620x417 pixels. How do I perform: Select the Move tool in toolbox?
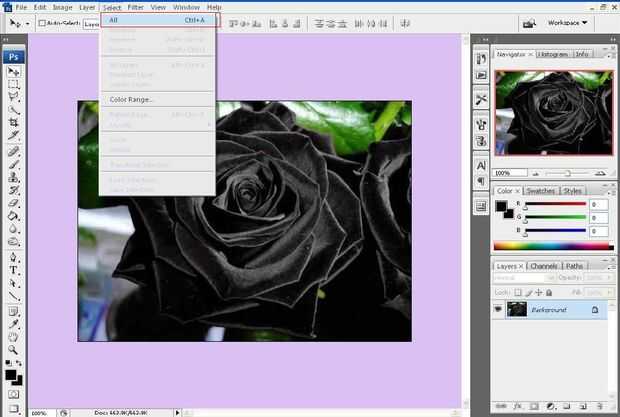click(13, 72)
